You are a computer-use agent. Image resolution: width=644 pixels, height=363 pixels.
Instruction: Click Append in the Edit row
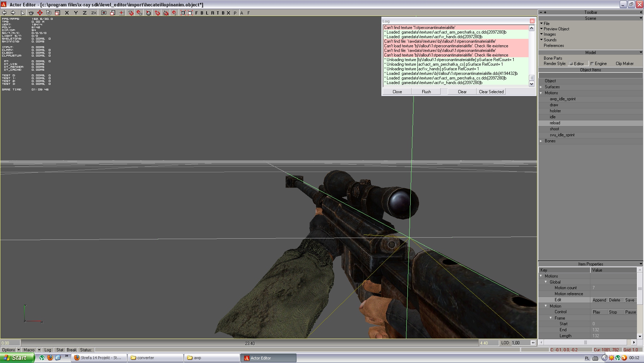click(599, 300)
